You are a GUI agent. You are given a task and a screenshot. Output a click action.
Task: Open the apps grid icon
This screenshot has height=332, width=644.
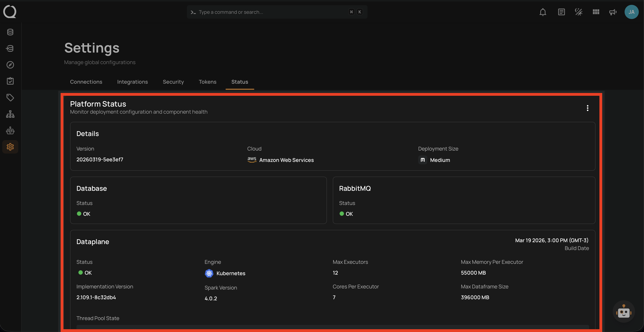[596, 12]
